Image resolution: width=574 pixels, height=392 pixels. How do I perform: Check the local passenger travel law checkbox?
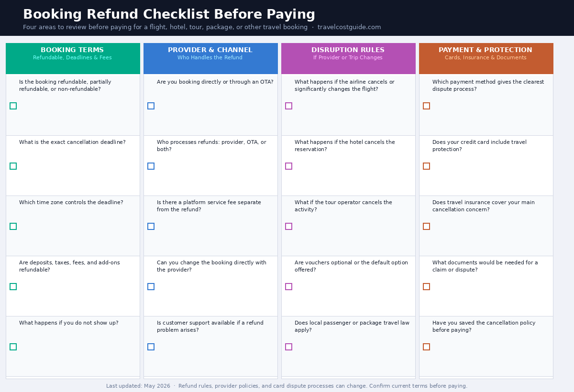[x=288, y=347]
